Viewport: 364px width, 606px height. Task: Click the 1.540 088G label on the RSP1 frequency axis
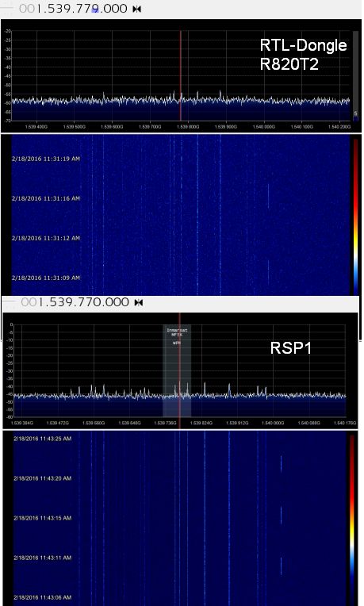308,424
